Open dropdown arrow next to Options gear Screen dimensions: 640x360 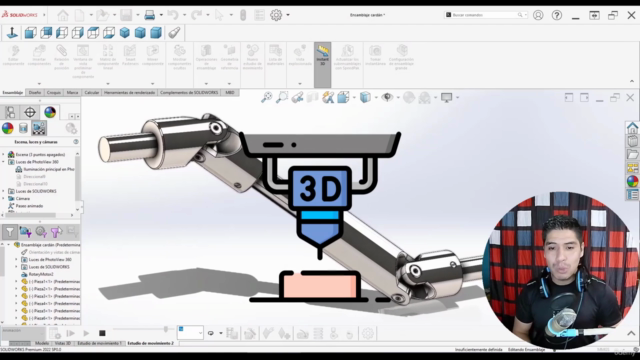[x=288, y=15]
